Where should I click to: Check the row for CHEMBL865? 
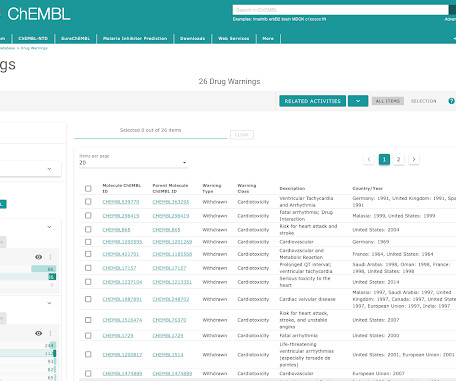tap(88, 229)
